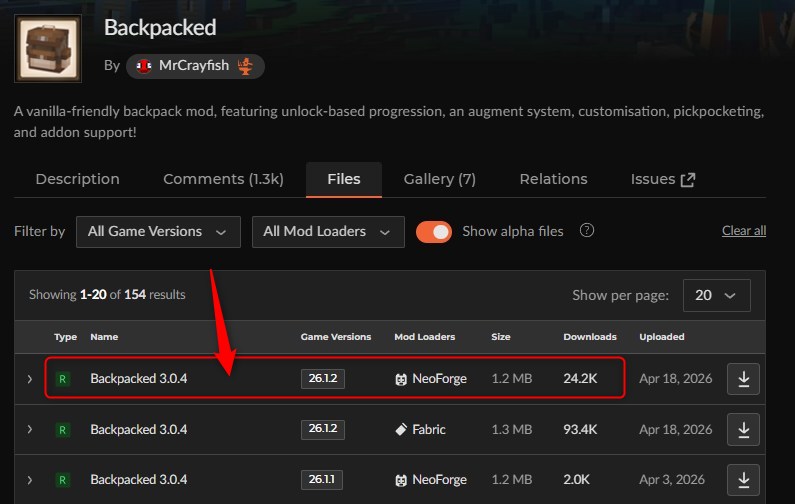Expand the 26.1.2 Fabric file row
The width and height of the screenshot is (795, 504).
pos(30,429)
